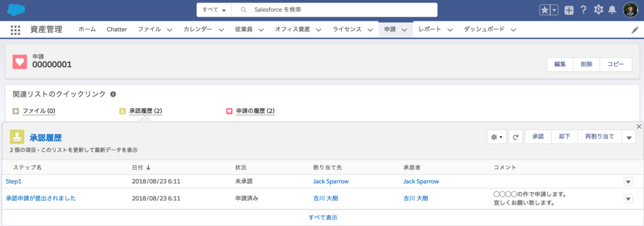The image size is (644, 226).
Task: Click the 再割り当て button
Action: click(x=599, y=137)
